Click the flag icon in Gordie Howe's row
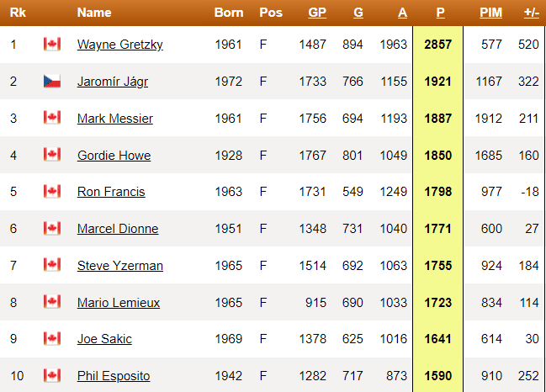 click(x=52, y=154)
